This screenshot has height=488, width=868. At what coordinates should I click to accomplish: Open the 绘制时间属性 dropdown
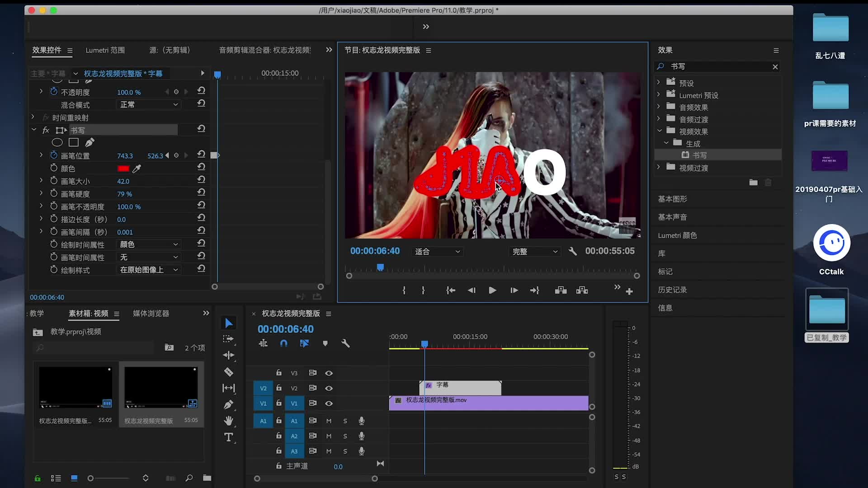tap(149, 244)
